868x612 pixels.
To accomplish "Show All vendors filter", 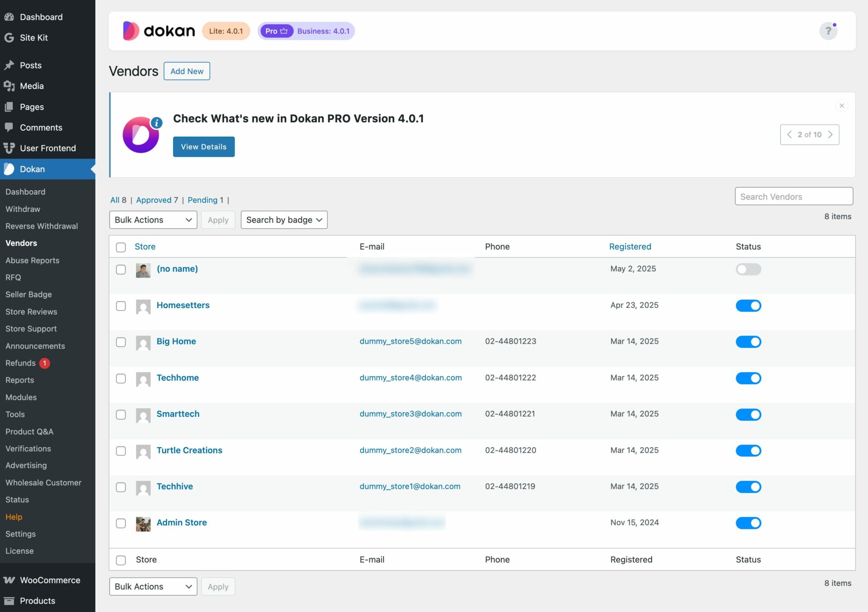I will tap(115, 200).
